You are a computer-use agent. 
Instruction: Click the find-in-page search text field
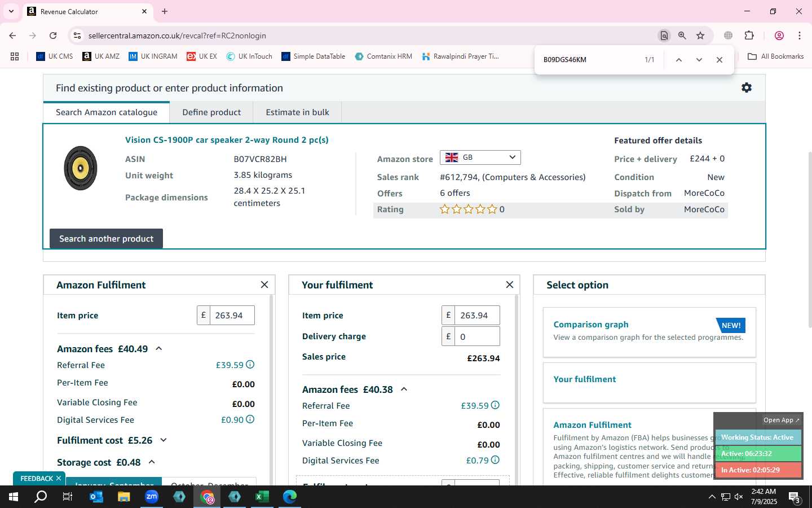589,60
